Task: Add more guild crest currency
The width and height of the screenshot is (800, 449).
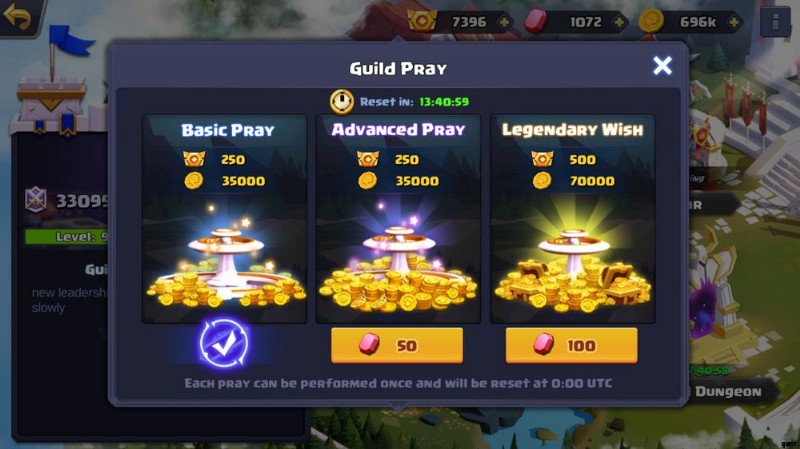Action: tap(504, 22)
